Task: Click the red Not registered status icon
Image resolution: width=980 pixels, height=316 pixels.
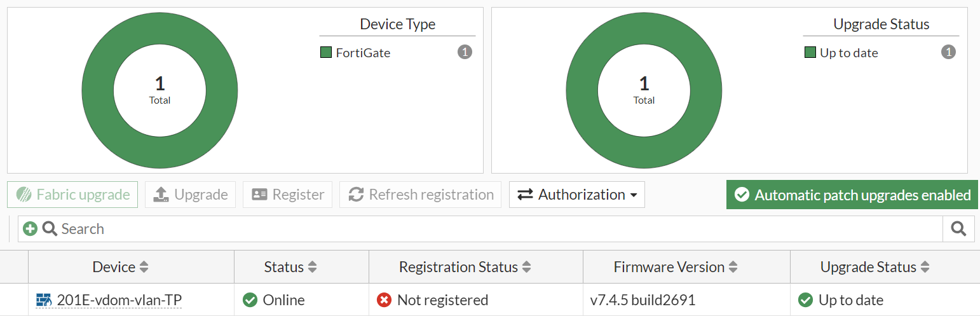Action: 384,300
